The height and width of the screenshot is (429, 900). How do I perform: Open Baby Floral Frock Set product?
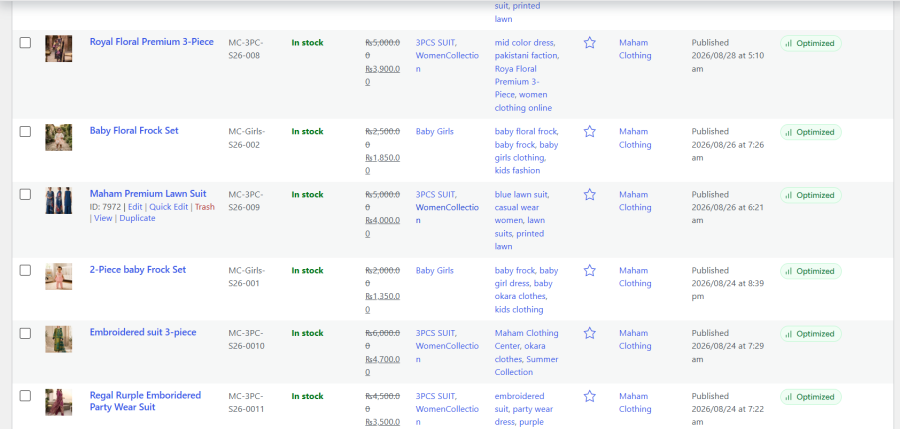tap(134, 131)
